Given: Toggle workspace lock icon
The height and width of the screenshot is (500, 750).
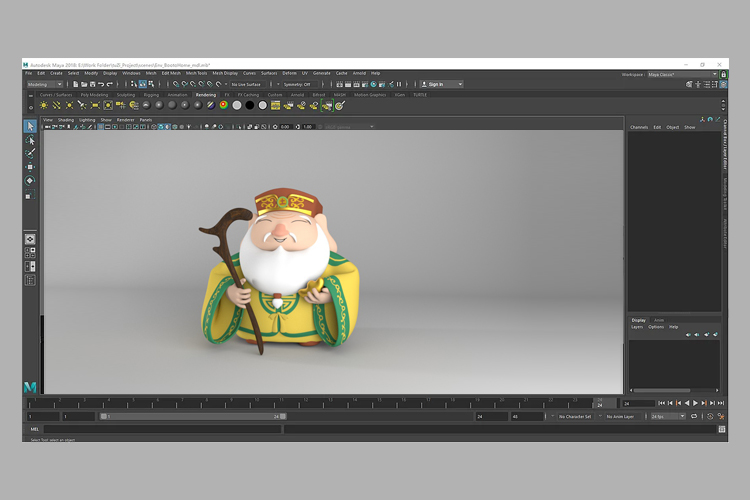Looking at the screenshot, I should pos(724,74).
